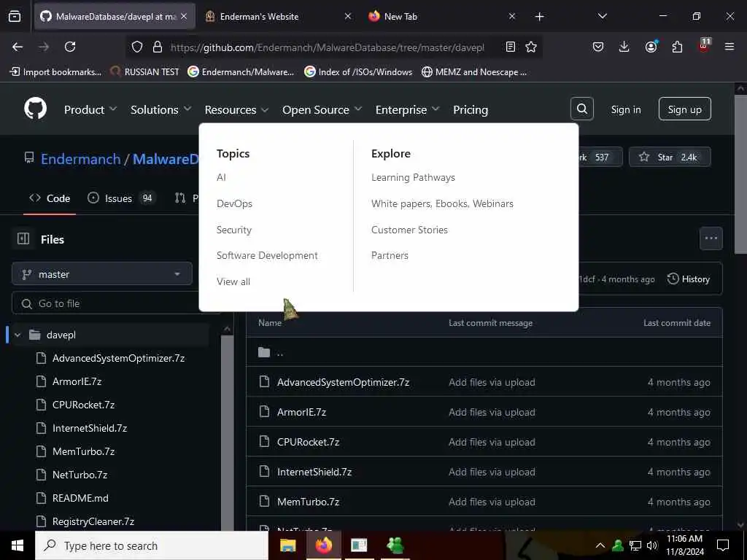The height and width of the screenshot is (560, 747).
Task: Select README.md in the file tree
Action: point(80,498)
